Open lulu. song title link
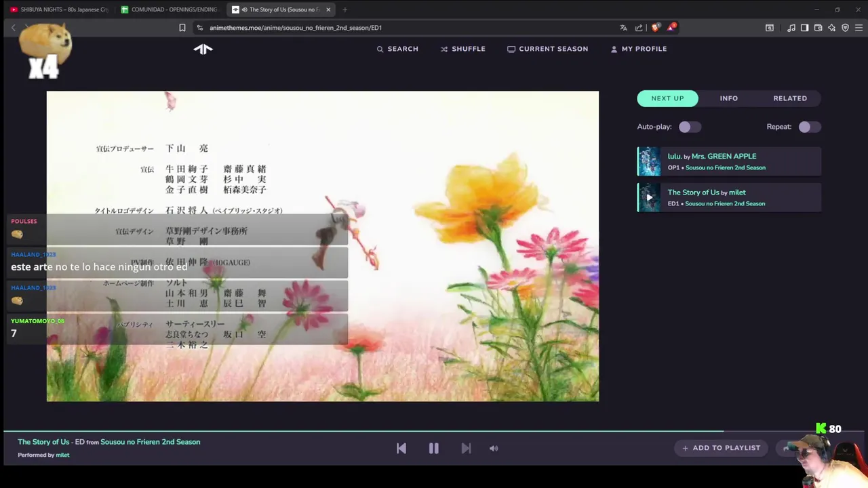This screenshot has width=868, height=488. (674, 156)
